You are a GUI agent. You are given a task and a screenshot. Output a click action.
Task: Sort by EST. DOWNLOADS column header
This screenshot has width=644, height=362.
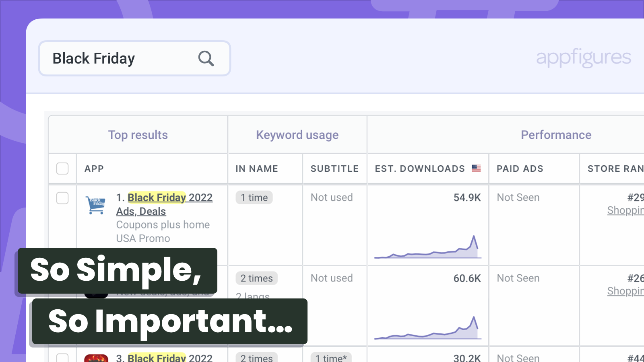[420, 169]
